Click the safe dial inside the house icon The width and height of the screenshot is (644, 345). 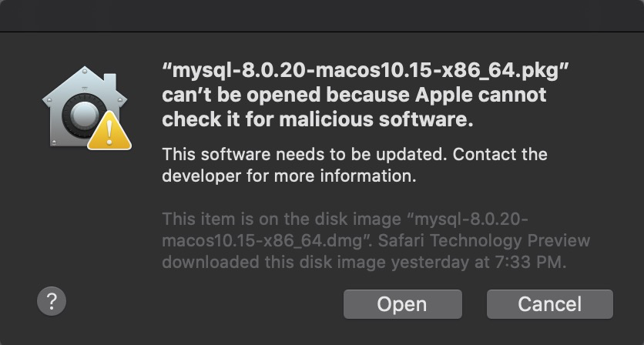click(x=84, y=116)
